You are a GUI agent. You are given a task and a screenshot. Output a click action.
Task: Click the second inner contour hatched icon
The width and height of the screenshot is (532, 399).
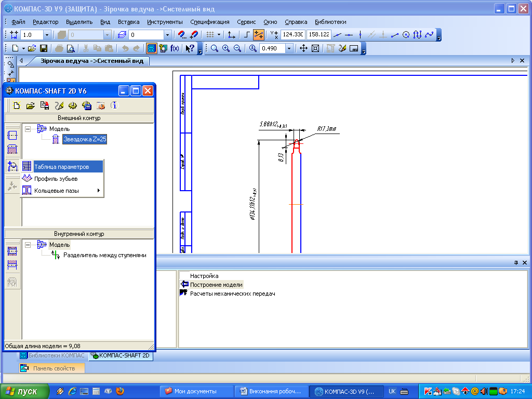click(x=12, y=265)
